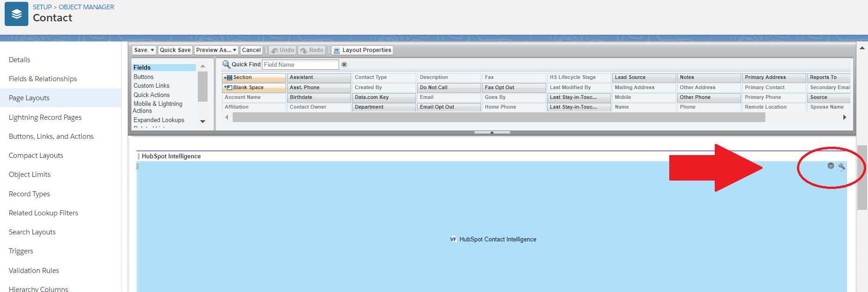The width and height of the screenshot is (868, 292).
Task: Click the Visualforce icon beside HubSpot Contact Intelligence
Action: (453, 240)
